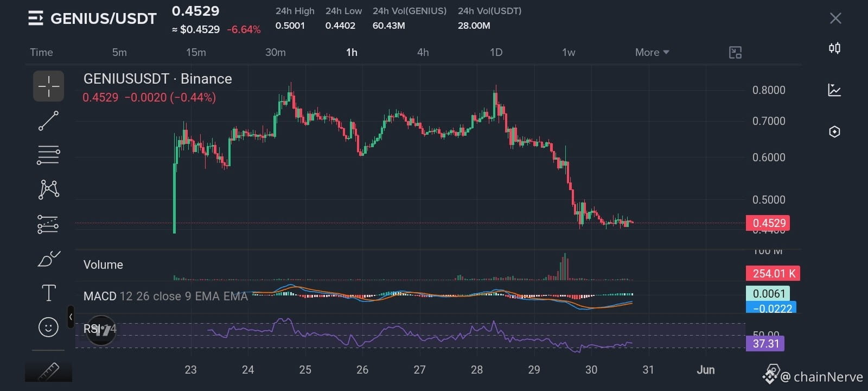Select the brush drawing tool
Image resolution: width=868 pixels, height=391 pixels.
click(49, 259)
